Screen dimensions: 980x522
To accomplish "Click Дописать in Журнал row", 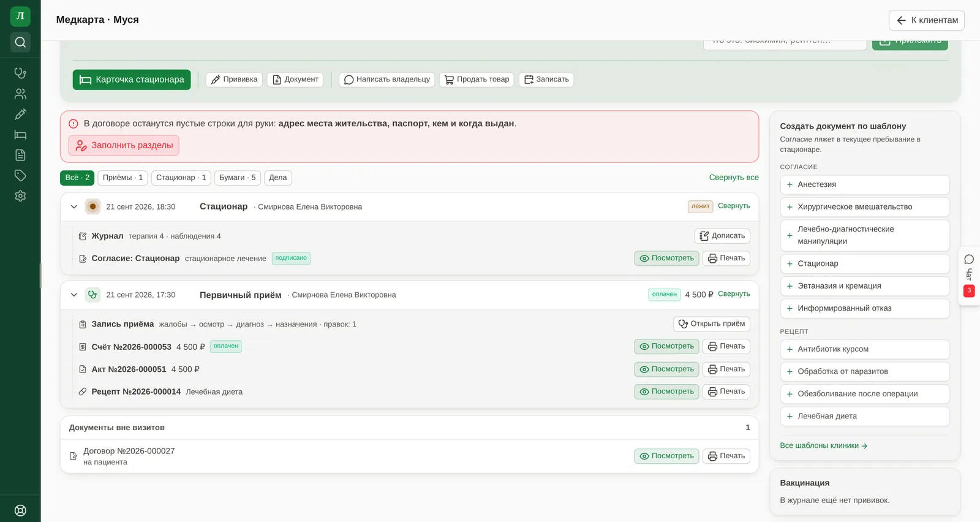I will coord(722,236).
